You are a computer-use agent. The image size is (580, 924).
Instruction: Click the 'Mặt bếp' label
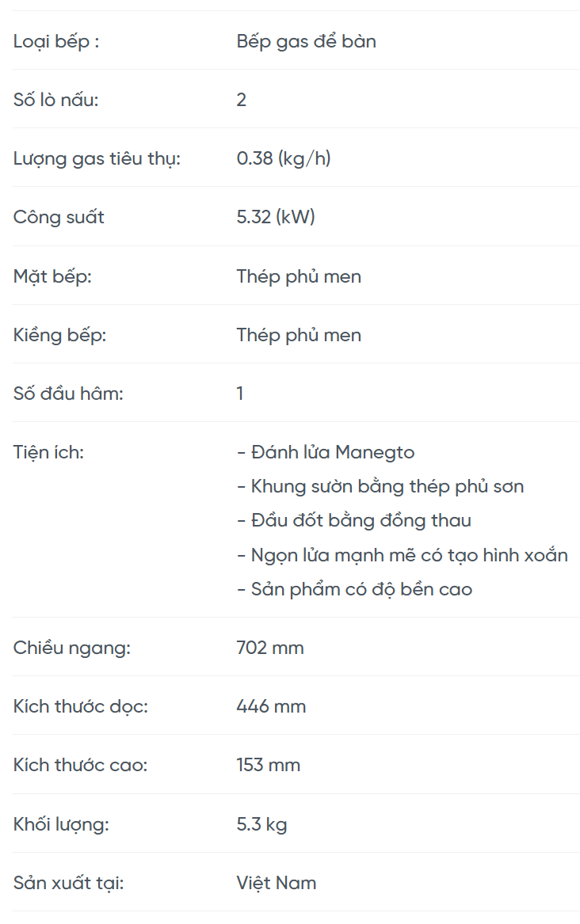tap(52, 276)
